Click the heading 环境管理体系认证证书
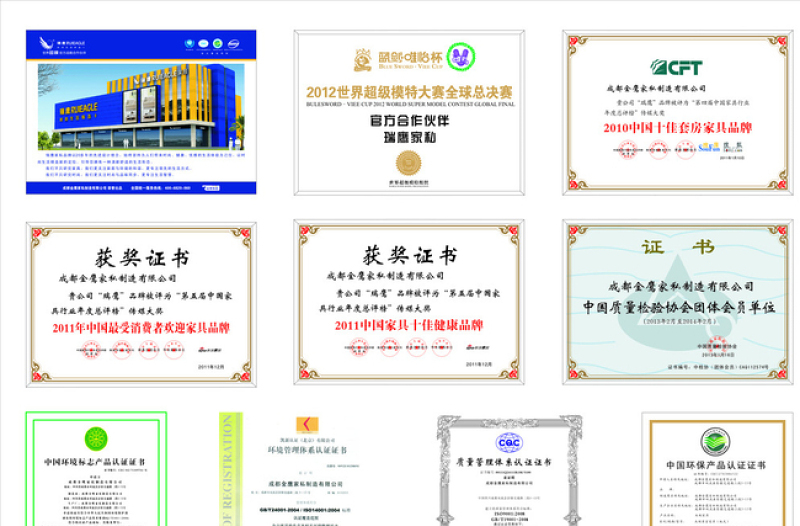Screen dimensions: 800x526 tap(307, 450)
